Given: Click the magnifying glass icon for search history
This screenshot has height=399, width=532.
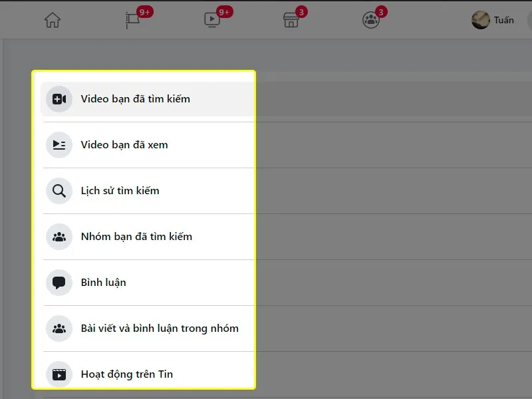Looking at the screenshot, I should pos(59,190).
